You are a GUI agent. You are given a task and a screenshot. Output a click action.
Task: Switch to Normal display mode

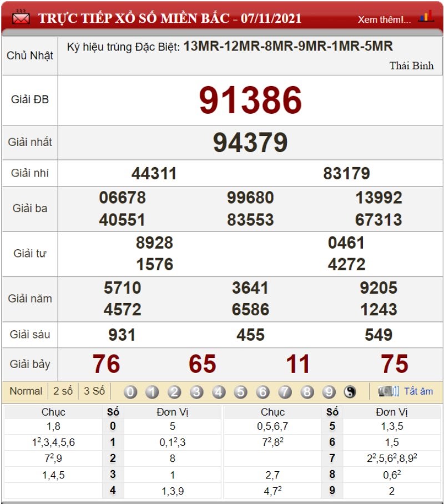click(26, 391)
